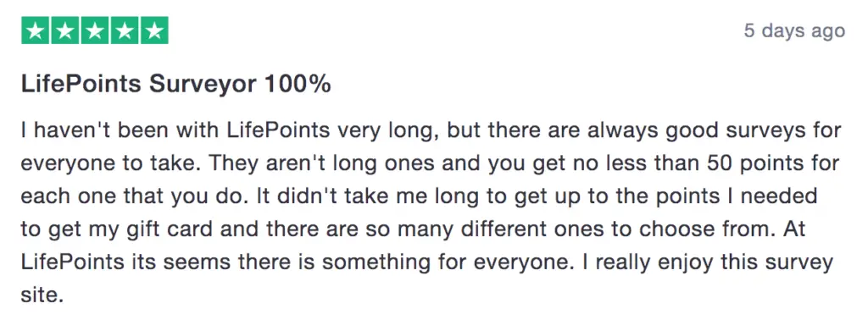Screen dimensions: 868x320
Task: Click the second green rating star
Action: (65, 31)
